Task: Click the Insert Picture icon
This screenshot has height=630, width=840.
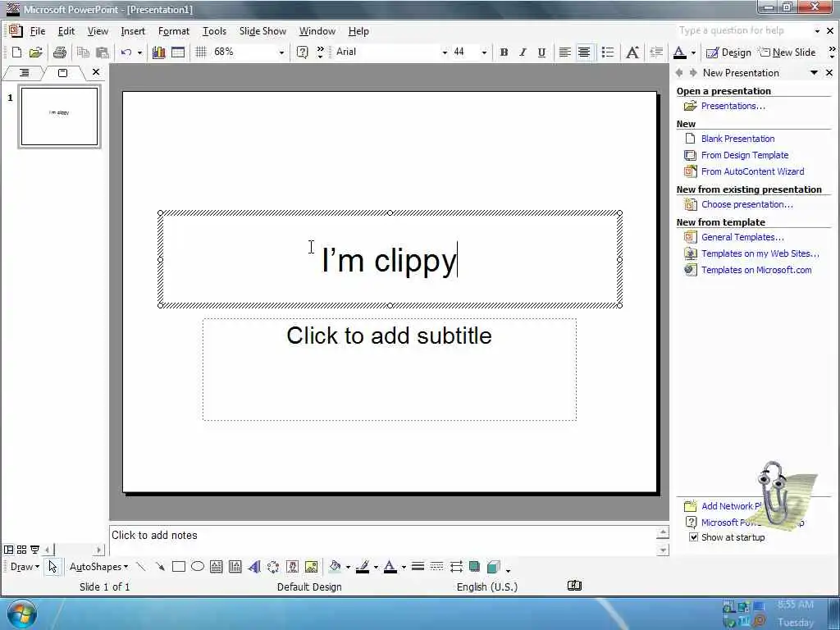Action: (x=311, y=567)
